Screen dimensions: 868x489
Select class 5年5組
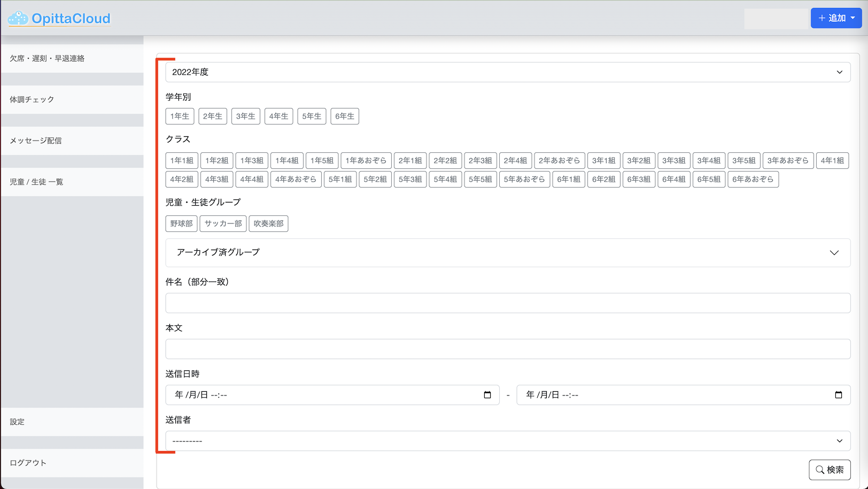[x=480, y=179]
